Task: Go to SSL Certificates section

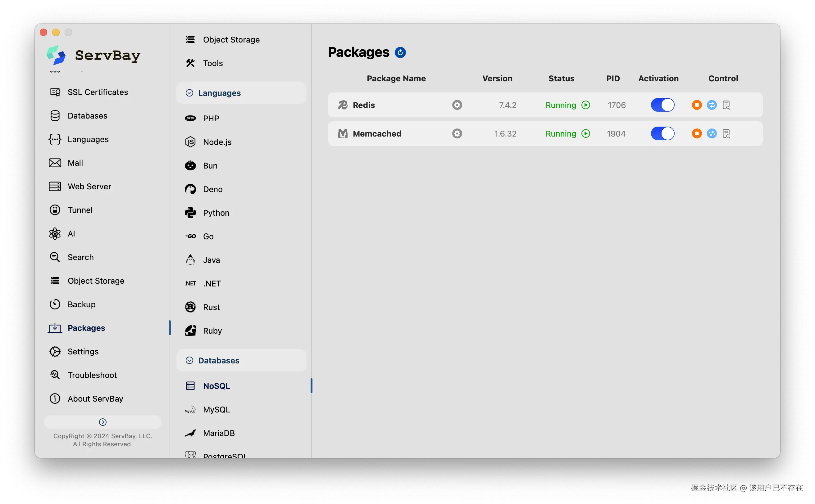Action: [x=98, y=92]
